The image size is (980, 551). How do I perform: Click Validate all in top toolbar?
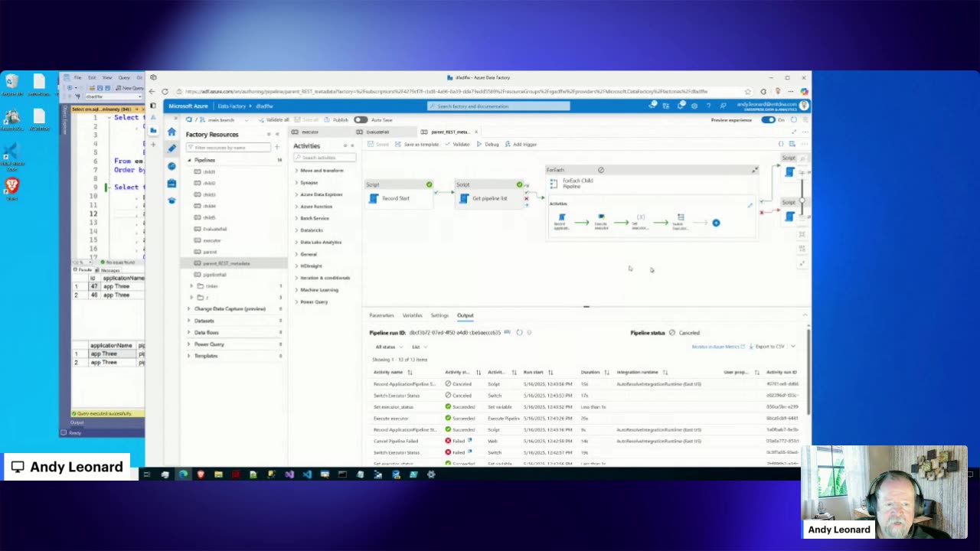coord(274,120)
